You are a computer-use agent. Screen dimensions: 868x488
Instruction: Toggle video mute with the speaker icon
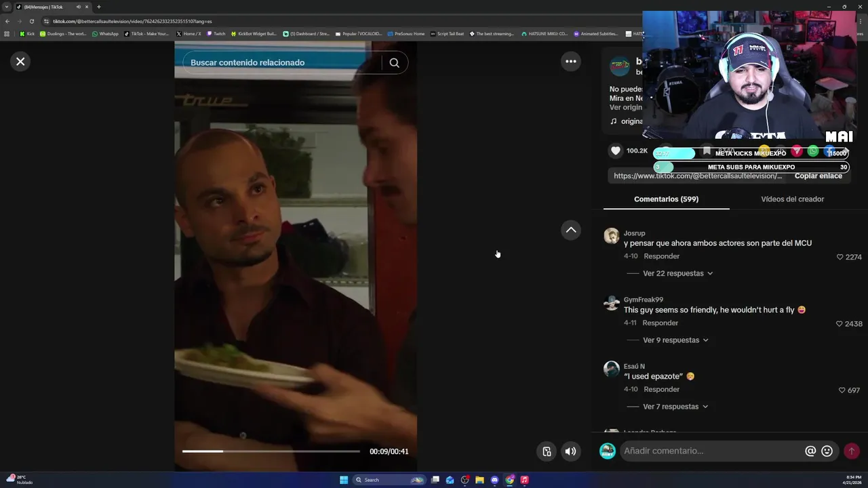pos(571,451)
